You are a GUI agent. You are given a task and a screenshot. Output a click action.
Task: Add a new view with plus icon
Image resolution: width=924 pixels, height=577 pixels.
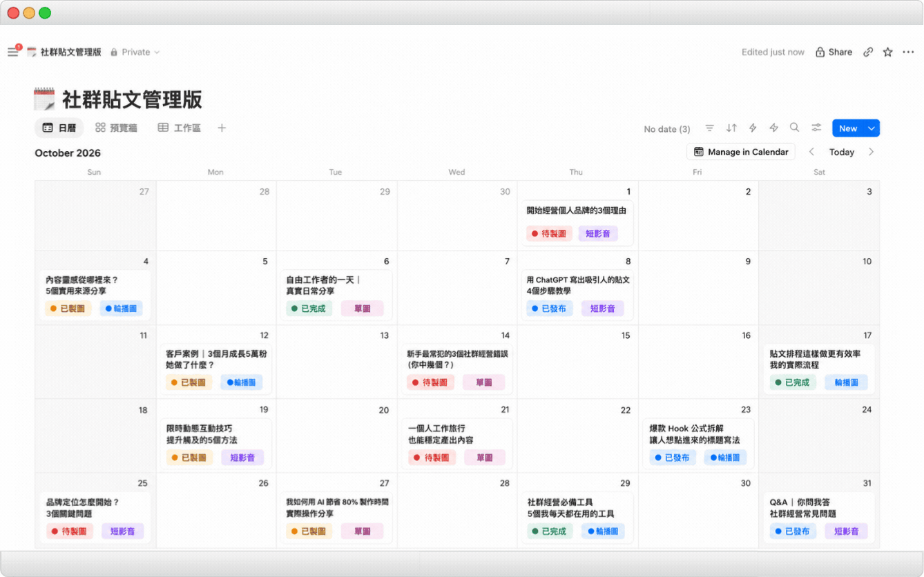[x=222, y=128]
